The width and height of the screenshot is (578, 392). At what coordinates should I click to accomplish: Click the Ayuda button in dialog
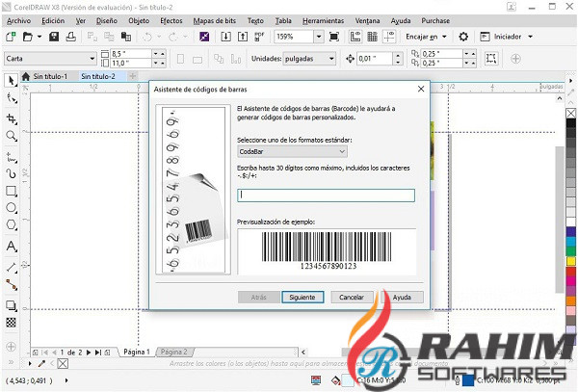402,297
